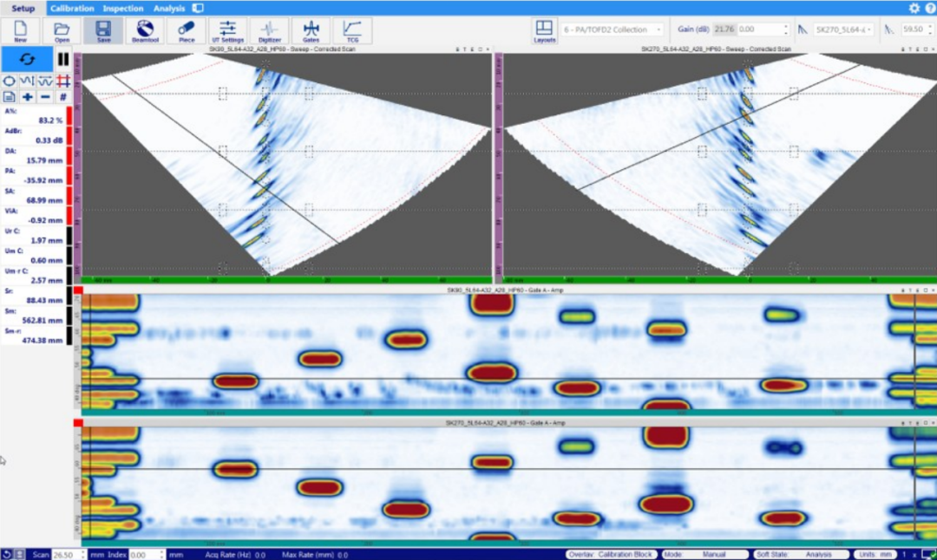Select the circle cursor tool icon
The height and width of the screenshot is (560, 937).
click(9, 81)
